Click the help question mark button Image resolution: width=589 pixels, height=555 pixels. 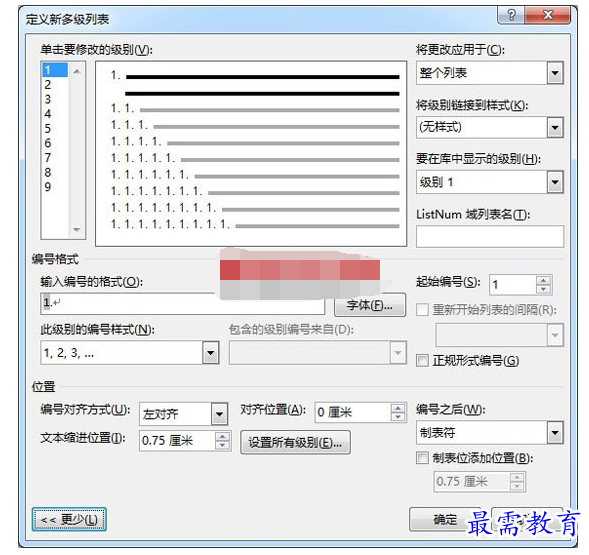pyautogui.click(x=512, y=15)
